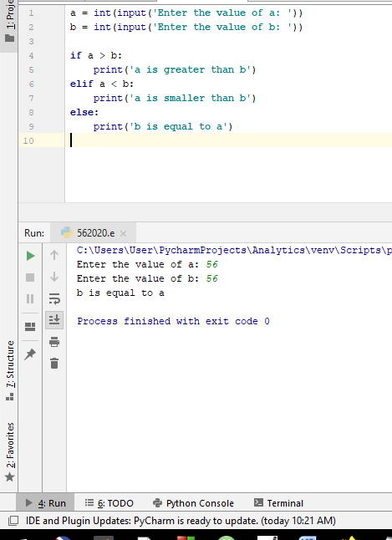
Task: Click the Python logo on Python Console tab
Action: click(157, 503)
